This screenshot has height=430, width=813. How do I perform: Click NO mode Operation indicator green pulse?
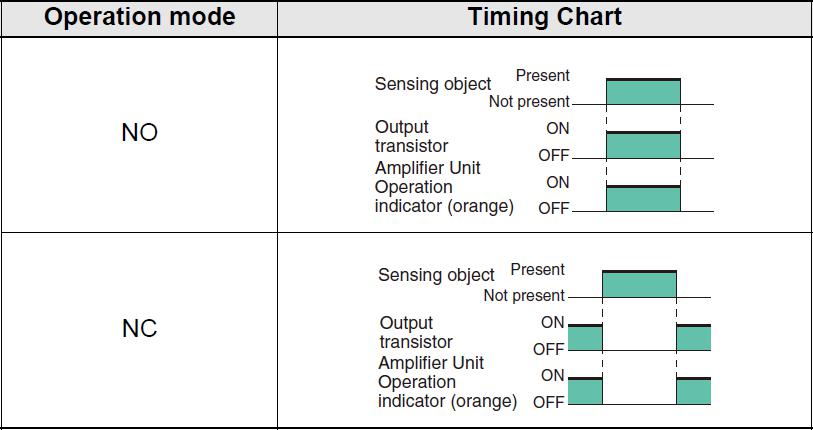(x=643, y=198)
